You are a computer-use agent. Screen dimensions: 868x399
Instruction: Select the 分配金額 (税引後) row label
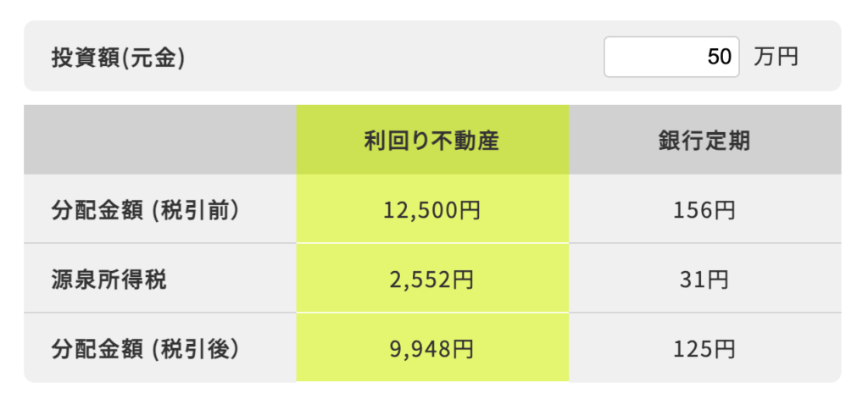pyautogui.click(x=145, y=348)
